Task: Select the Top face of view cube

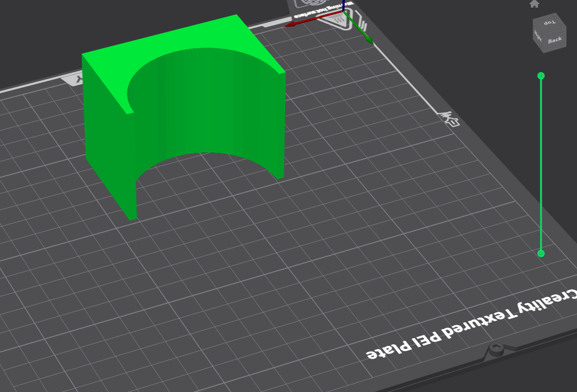Action: click(x=549, y=23)
